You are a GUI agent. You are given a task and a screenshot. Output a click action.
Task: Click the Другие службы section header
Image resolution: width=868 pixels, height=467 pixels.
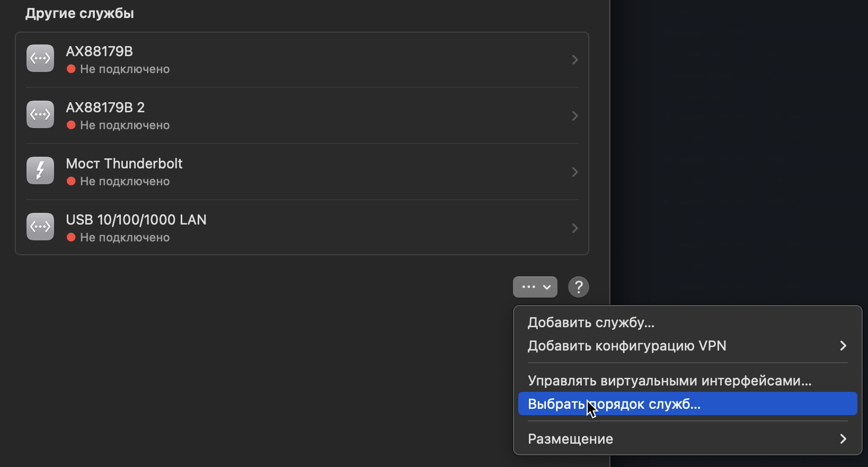tap(79, 13)
